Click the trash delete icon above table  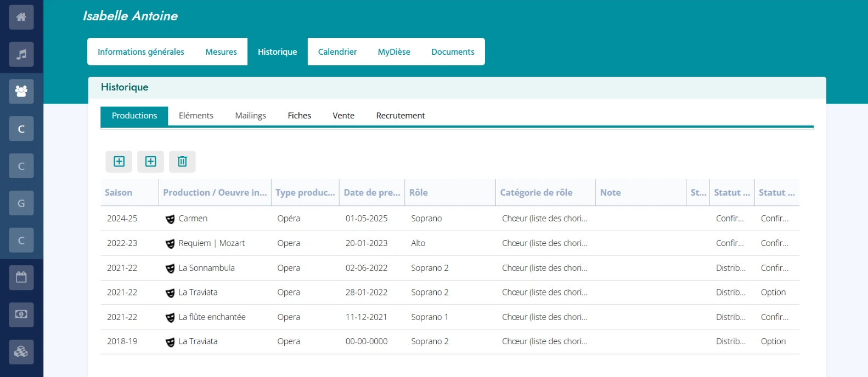tap(182, 162)
